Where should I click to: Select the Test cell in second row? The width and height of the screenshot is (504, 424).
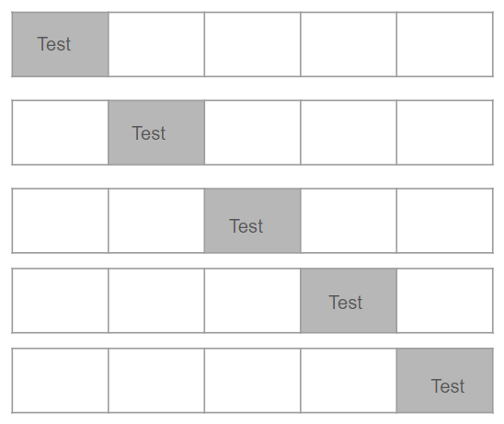[156, 132]
